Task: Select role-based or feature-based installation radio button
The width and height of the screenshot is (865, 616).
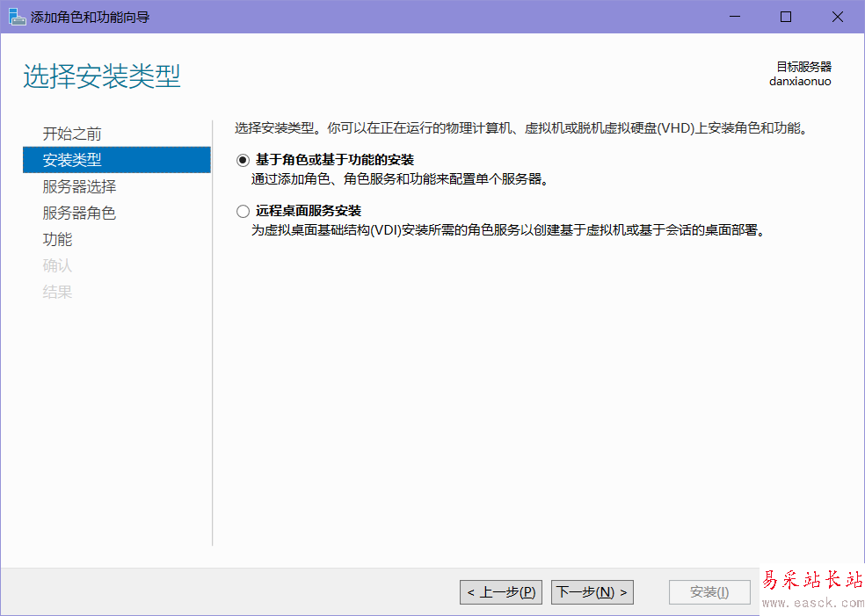Action: [x=243, y=161]
